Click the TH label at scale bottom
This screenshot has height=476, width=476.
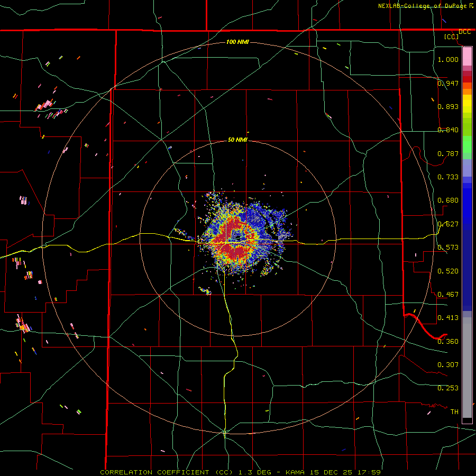(x=454, y=412)
